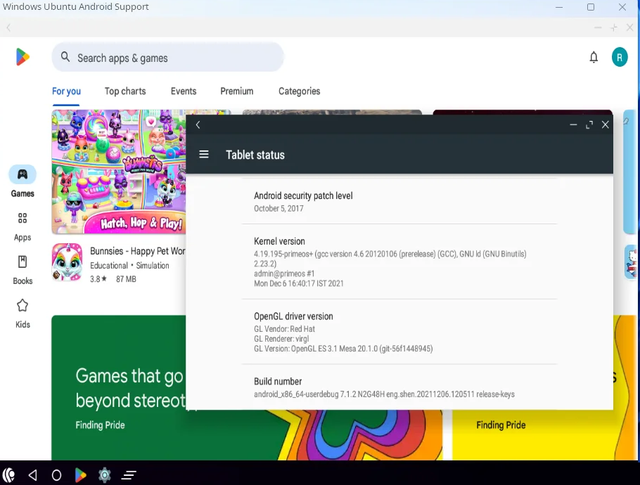
Task: Open hamburger menu in Tablet status
Action: tap(204, 154)
